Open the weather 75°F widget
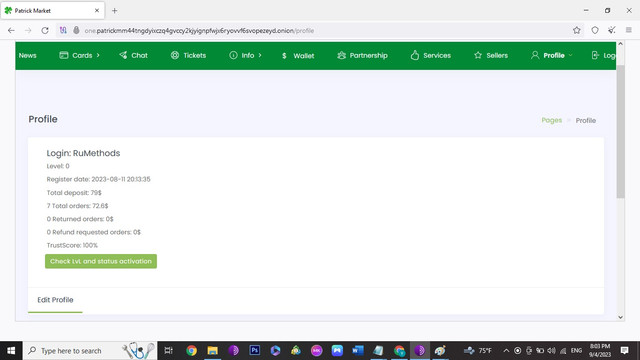Screen dimensions: 640x360 tap(478, 351)
